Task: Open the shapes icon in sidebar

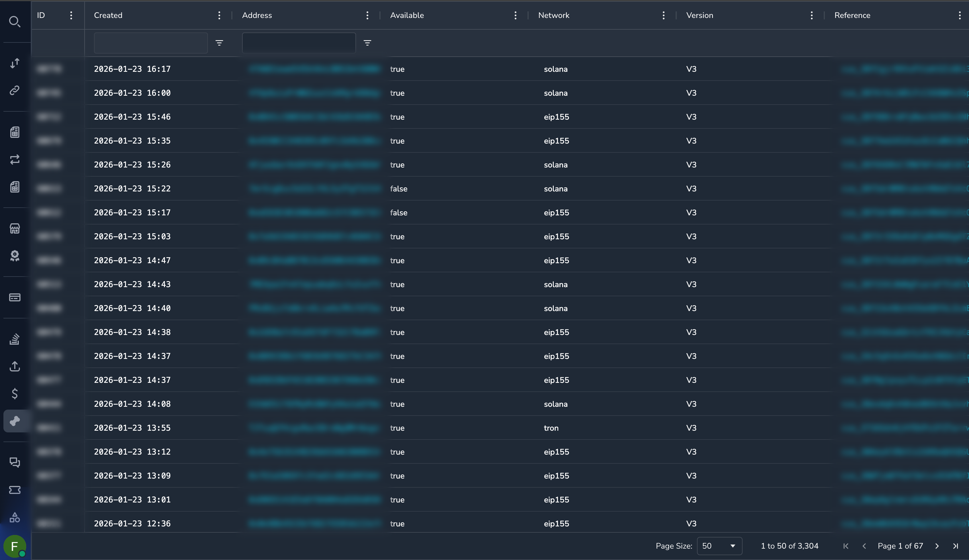Action: (x=15, y=517)
